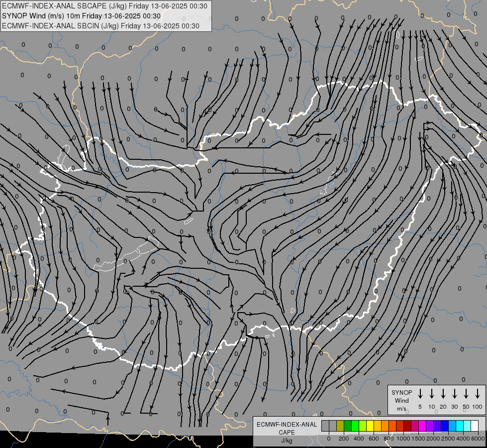Click the 800 tick label on the CAPE scale

389,439
